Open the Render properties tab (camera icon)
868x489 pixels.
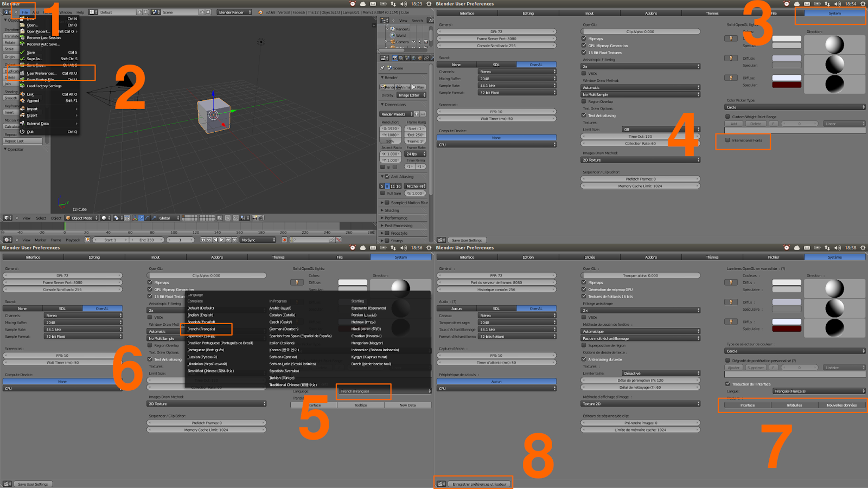tap(395, 58)
